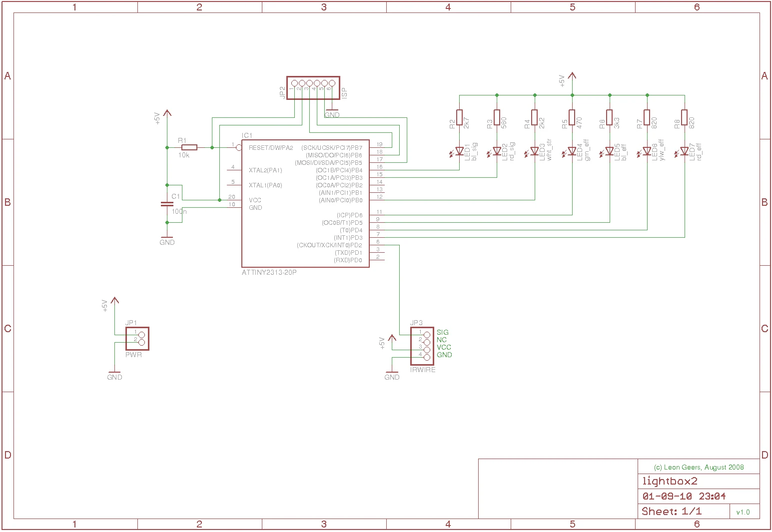Select resistor R5 470 symbol

[x=572, y=117]
